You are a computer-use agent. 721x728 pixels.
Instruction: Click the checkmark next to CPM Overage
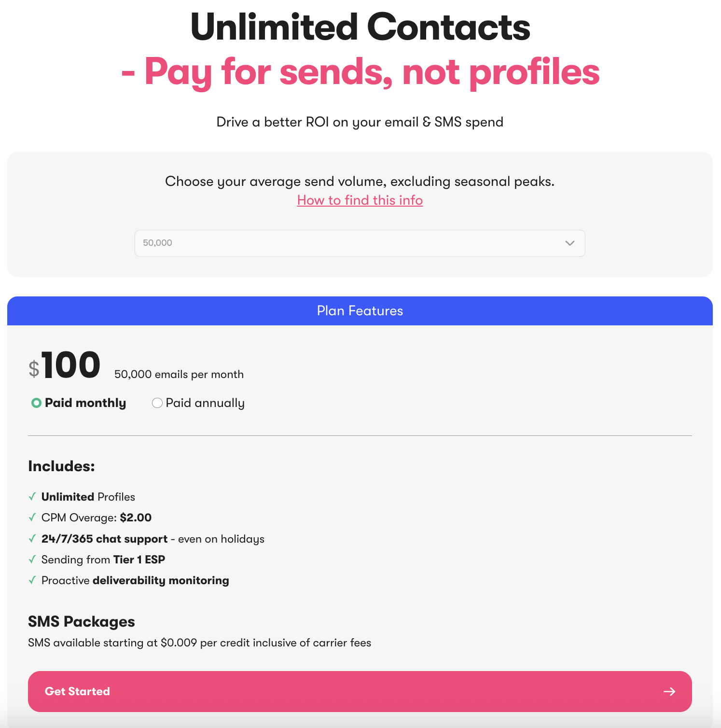33,517
